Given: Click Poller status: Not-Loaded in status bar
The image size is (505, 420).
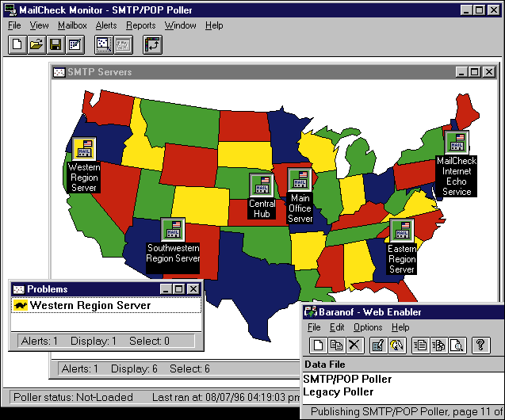Looking at the screenshot, I should 73,397.
